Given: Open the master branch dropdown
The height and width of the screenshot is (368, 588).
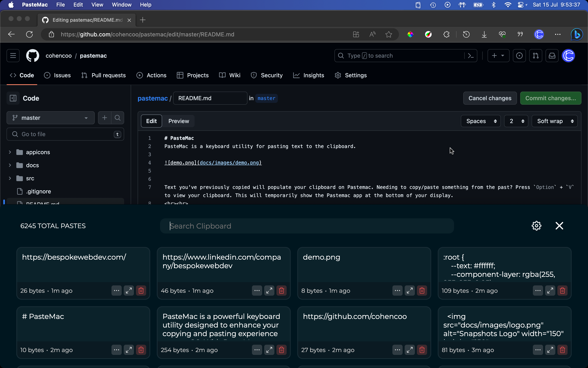Looking at the screenshot, I should pos(51,118).
